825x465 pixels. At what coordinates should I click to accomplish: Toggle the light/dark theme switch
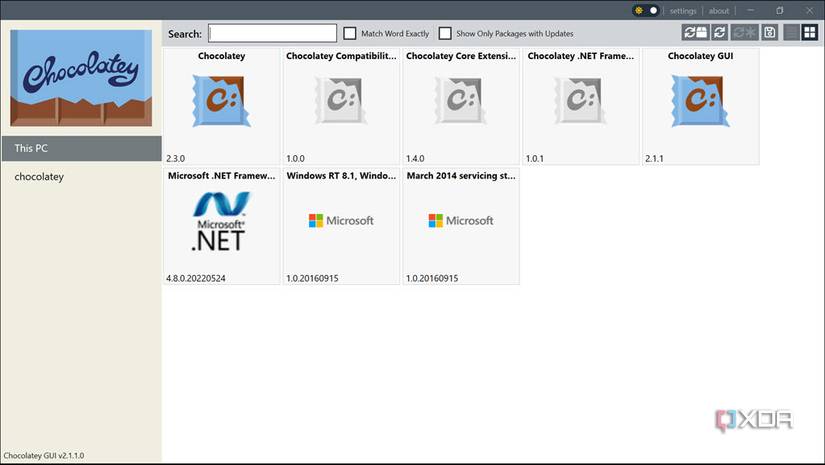click(x=646, y=11)
